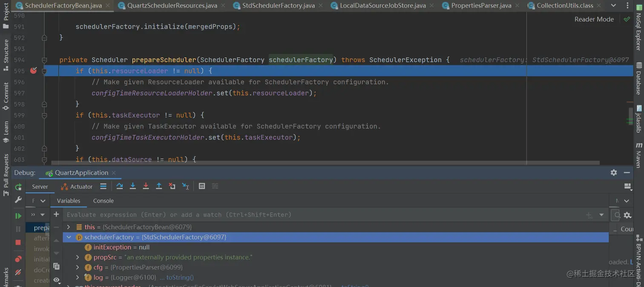Hide the Debug tool window

[627, 173]
